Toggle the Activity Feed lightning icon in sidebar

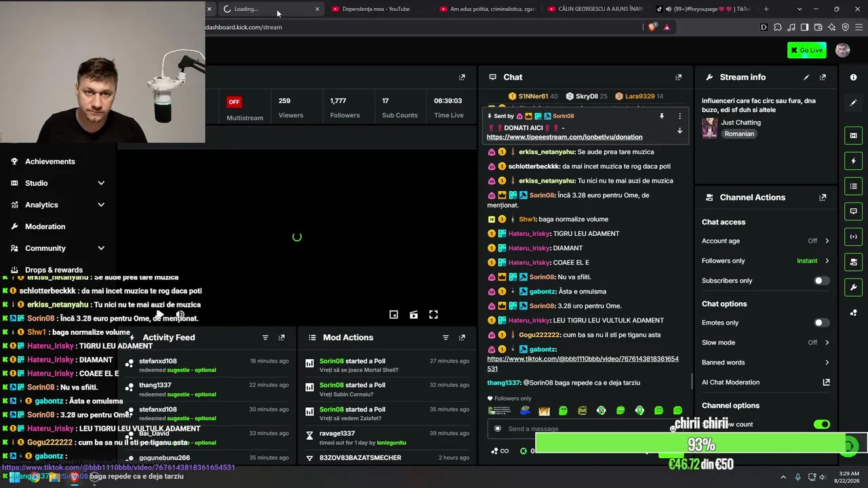click(x=854, y=161)
